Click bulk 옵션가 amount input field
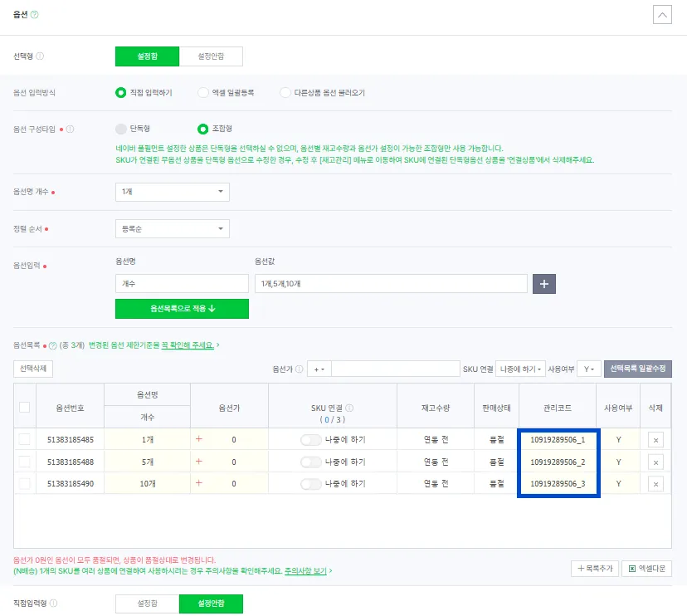 (x=395, y=369)
